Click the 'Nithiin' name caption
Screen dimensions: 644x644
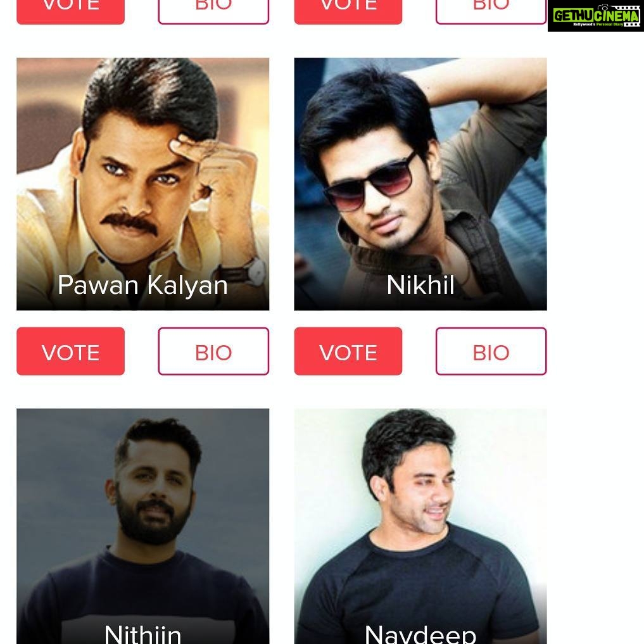[142, 634]
